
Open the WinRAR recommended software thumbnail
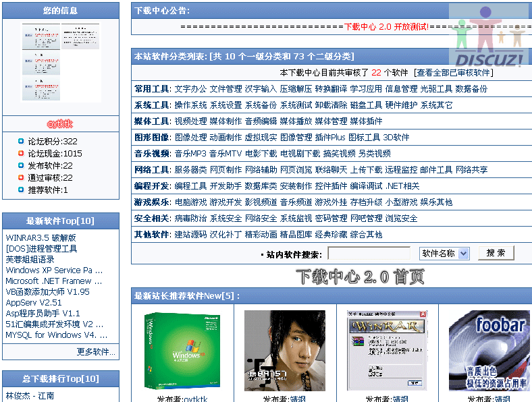[x=387, y=351]
